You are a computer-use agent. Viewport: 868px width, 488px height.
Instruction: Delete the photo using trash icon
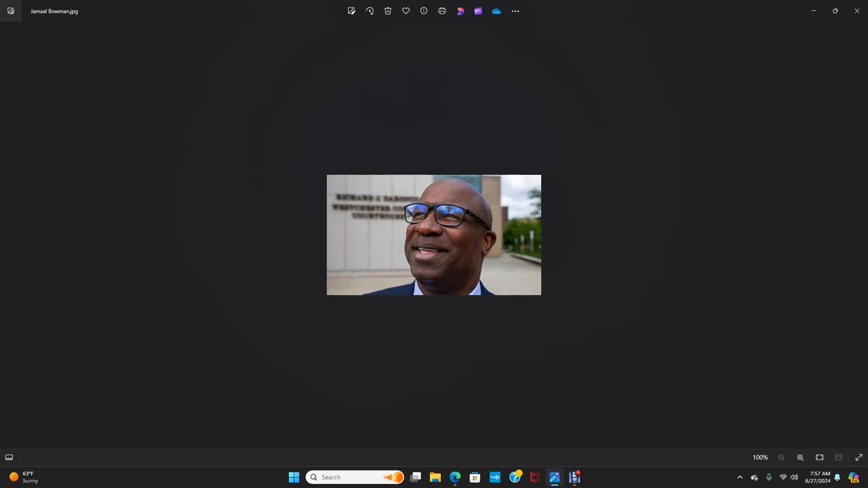(388, 11)
